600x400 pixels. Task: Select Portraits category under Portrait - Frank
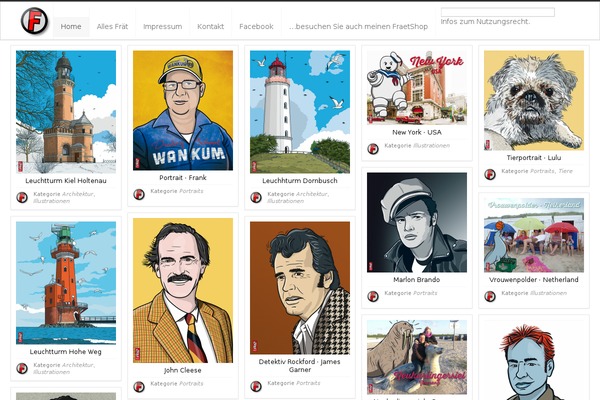[191, 191]
